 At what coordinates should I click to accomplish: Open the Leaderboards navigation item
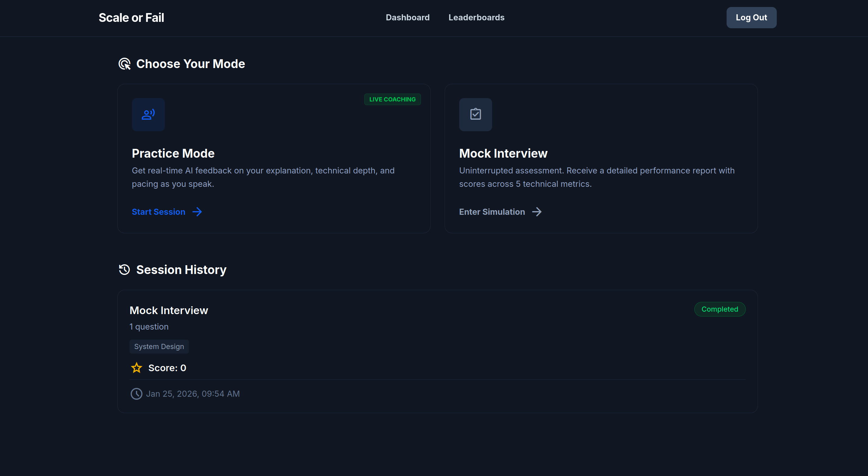(x=476, y=18)
